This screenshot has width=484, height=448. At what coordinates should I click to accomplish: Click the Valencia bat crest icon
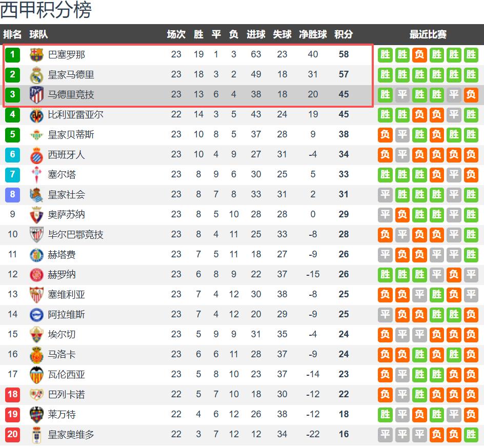pos(36,375)
